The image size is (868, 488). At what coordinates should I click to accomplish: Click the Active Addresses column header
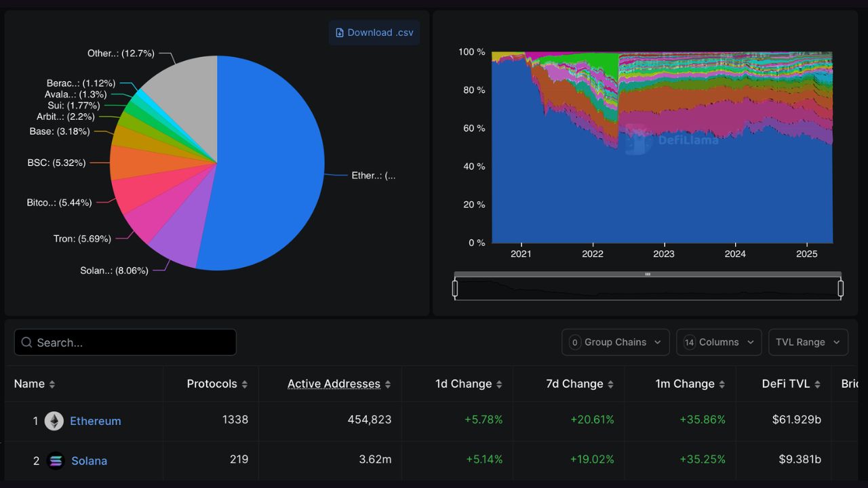pyautogui.click(x=334, y=384)
